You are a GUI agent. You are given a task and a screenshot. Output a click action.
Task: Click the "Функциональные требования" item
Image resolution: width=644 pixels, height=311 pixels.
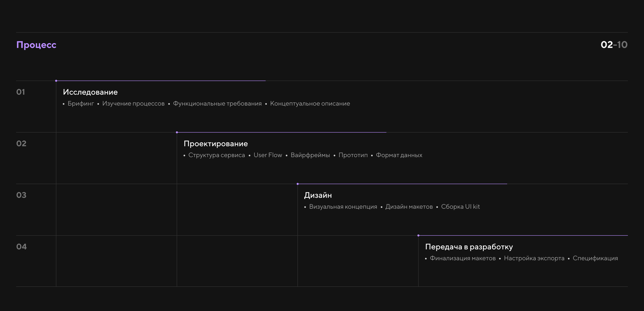click(x=217, y=104)
